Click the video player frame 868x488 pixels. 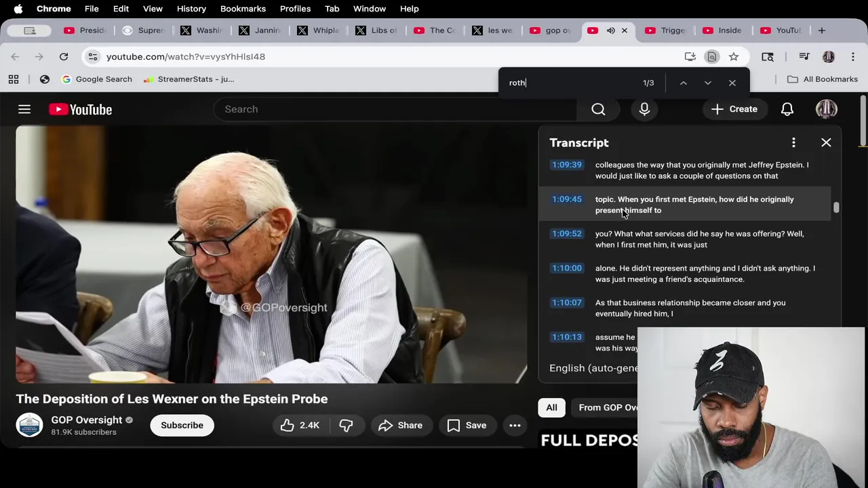coord(271,255)
